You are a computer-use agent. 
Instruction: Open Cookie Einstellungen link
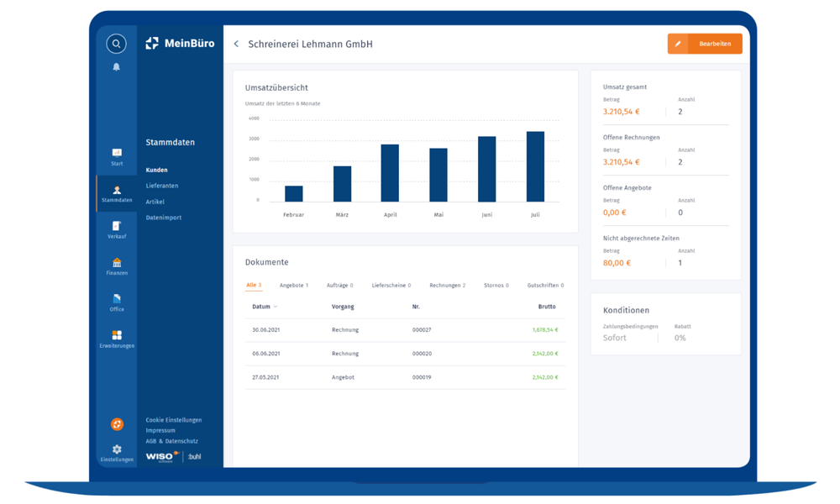(174, 420)
